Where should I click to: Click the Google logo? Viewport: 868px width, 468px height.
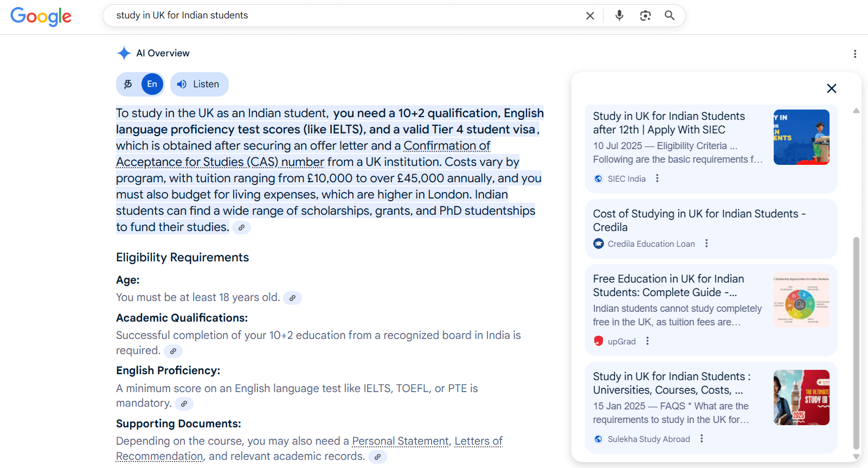41,16
